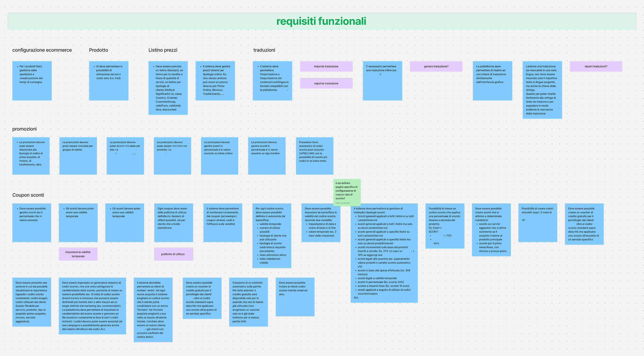Select the 'Prevedere l'invio automatico di codici' sticky
The image size is (644, 356).
point(314,156)
